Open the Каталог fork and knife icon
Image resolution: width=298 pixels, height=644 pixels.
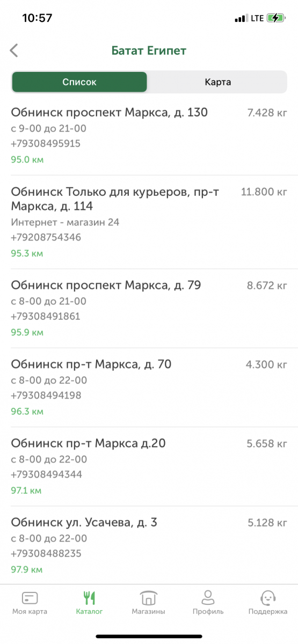pos(89,598)
